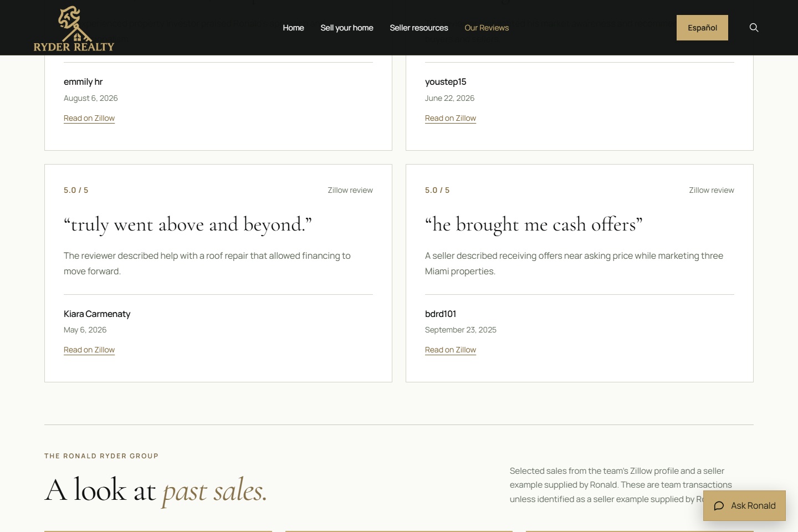Select reviewer name Kiara Carmenaty
798x532 pixels.
pyautogui.click(x=97, y=314)
